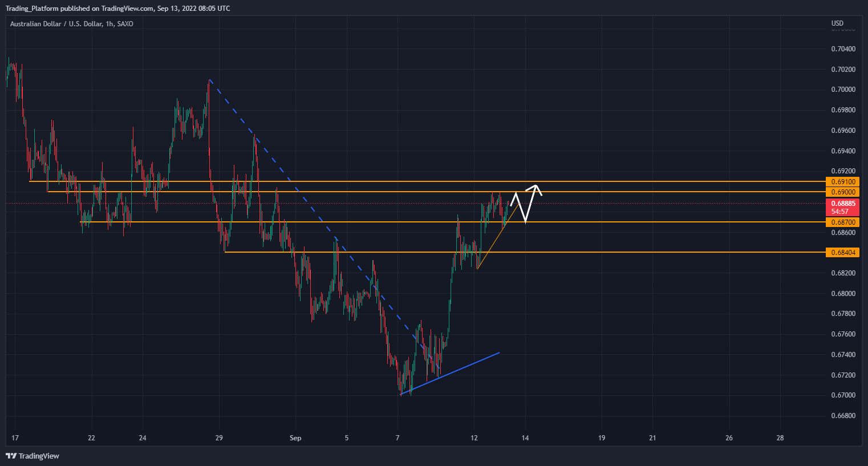Click the TradingView logo at bottom left
The width and height of the screenshot is (868, 466).
(33, 456)
